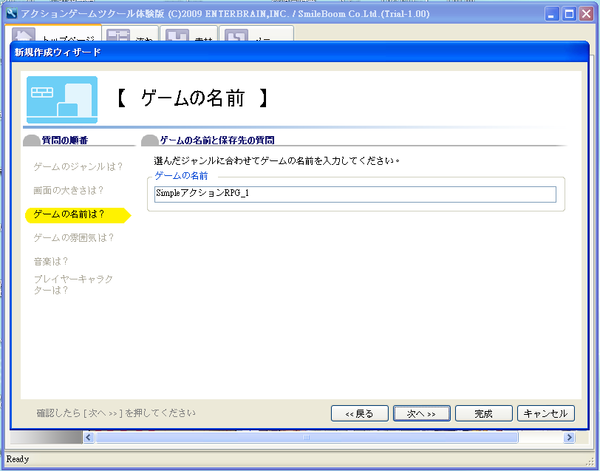The height and width of the screenshot is (471, 600).
Task: Click the 新規作成ウィザード title bar
Action: tap(299, 52)
